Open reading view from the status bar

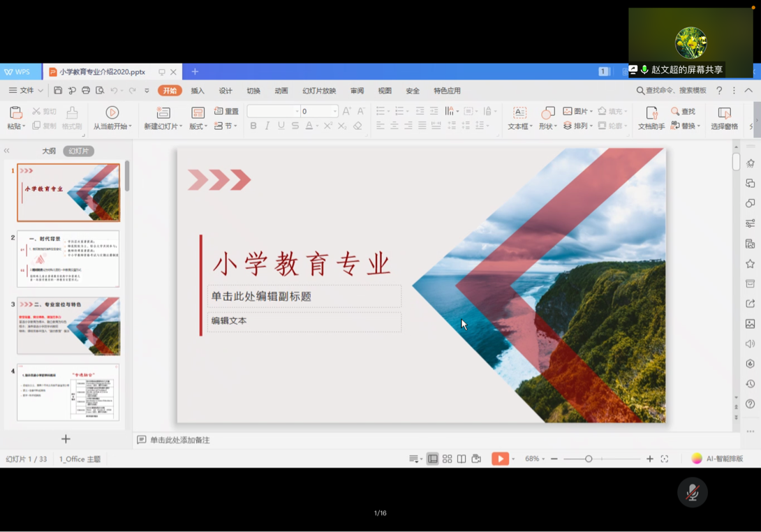pyautogui.click(x=461, y=459)
